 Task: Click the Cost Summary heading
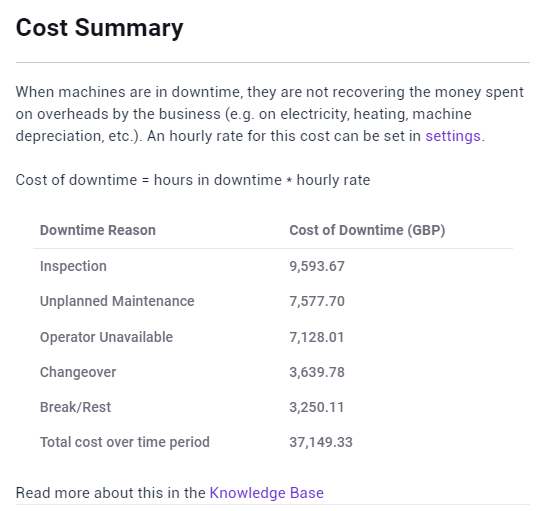tap(99, 28)
